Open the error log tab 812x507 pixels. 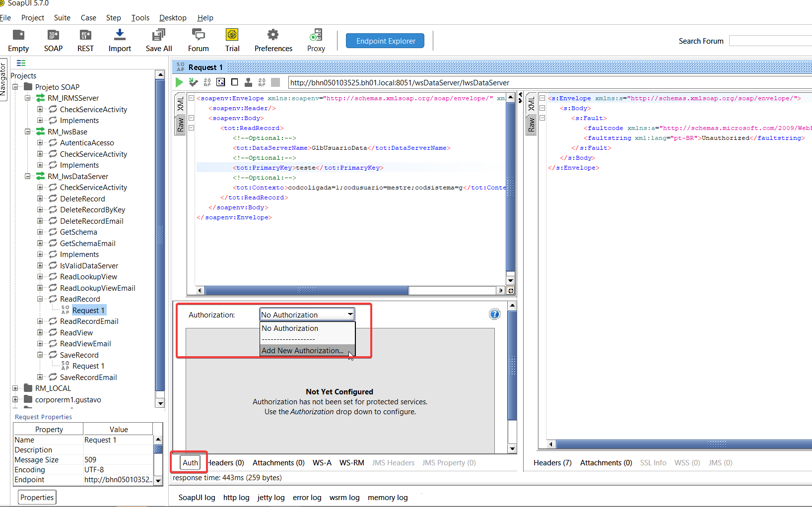point(307,498)
